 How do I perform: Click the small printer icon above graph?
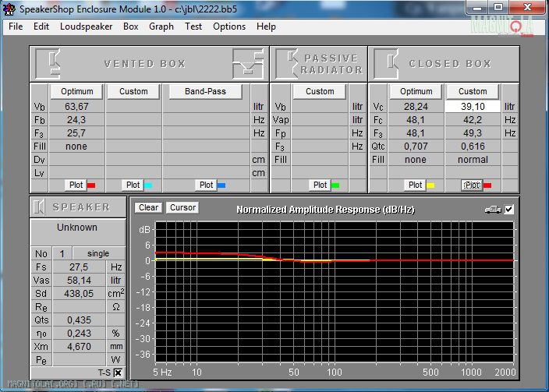(491, 209)
